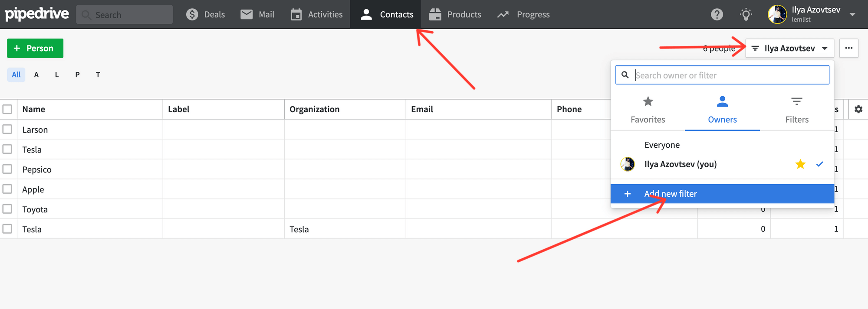The image size is (868, 309).
Task: Click the Ilya Azovtsev profile avatar
Action: 777,15
